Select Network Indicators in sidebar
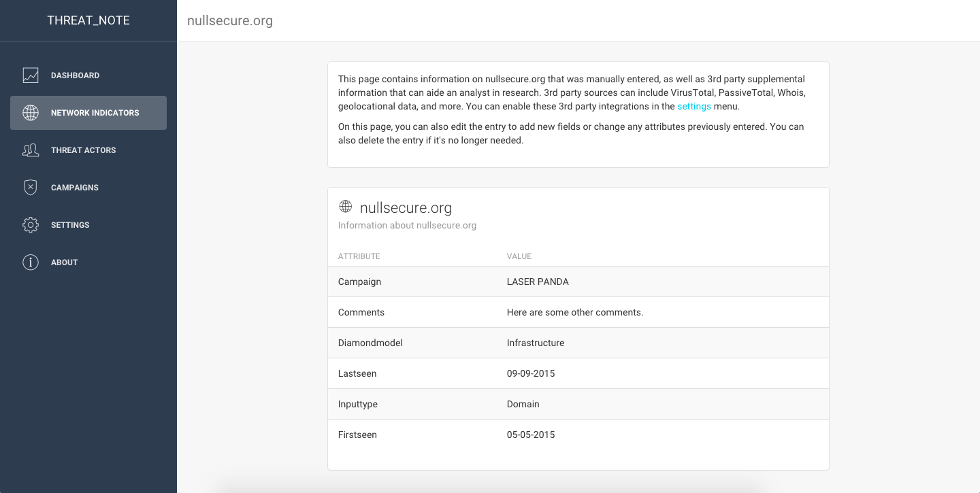Image resolution: width=980 pixels, height=493 pixels. [x=95, y=113]
